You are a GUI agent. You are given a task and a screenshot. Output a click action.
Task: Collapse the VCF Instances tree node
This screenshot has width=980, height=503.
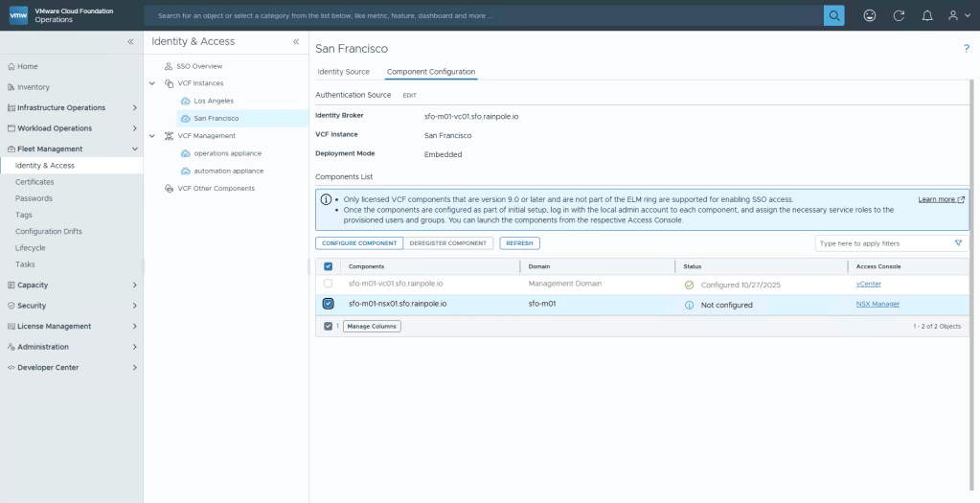click(x=153, y=83)
